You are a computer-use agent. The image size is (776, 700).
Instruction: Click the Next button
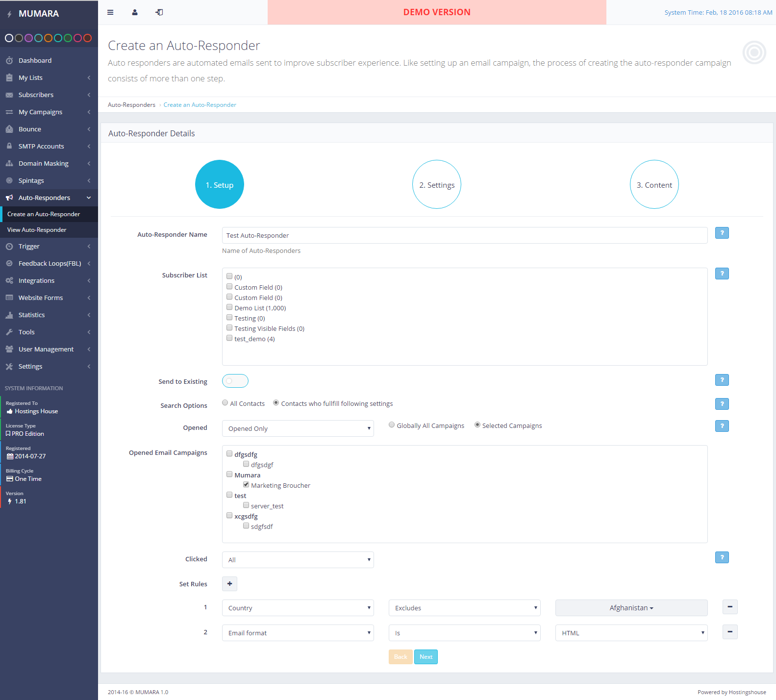click(x=426, y=657)
